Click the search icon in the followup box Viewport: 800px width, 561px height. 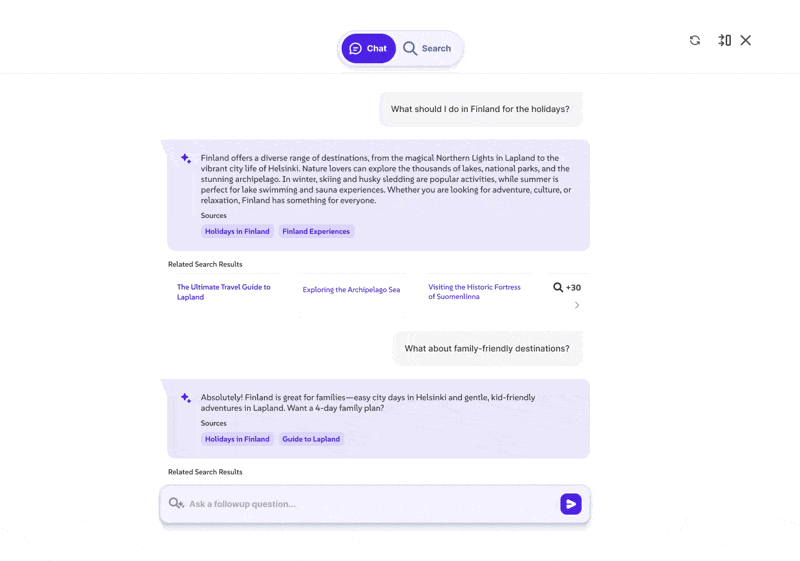(x=176, y=504)
